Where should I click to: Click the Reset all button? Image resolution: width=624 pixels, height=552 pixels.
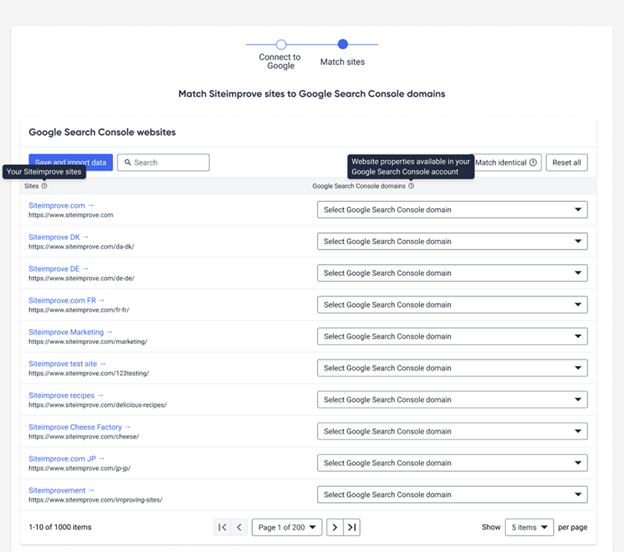point(567,162)
